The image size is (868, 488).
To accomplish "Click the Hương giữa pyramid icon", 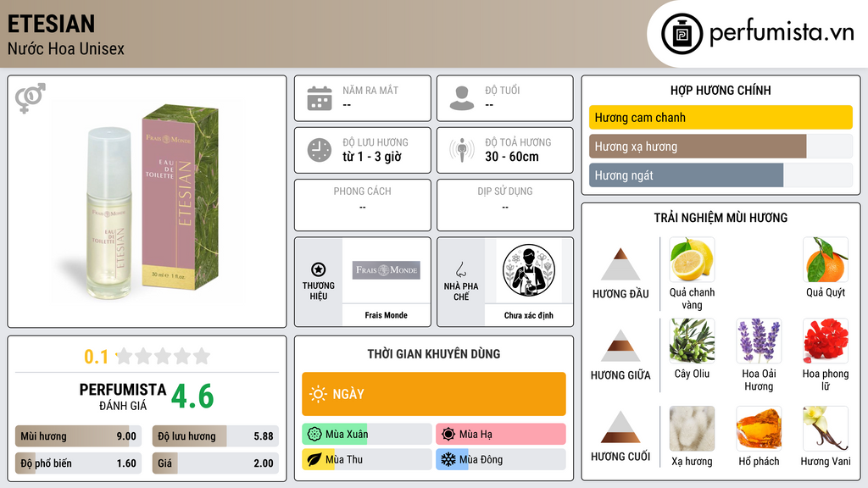I will (x=620, y=346).
